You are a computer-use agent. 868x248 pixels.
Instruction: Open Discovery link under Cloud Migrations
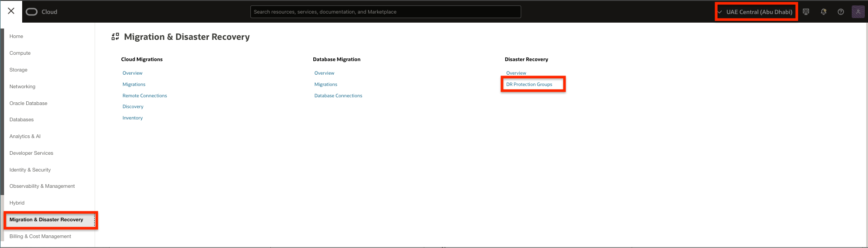tap(133, 106)
